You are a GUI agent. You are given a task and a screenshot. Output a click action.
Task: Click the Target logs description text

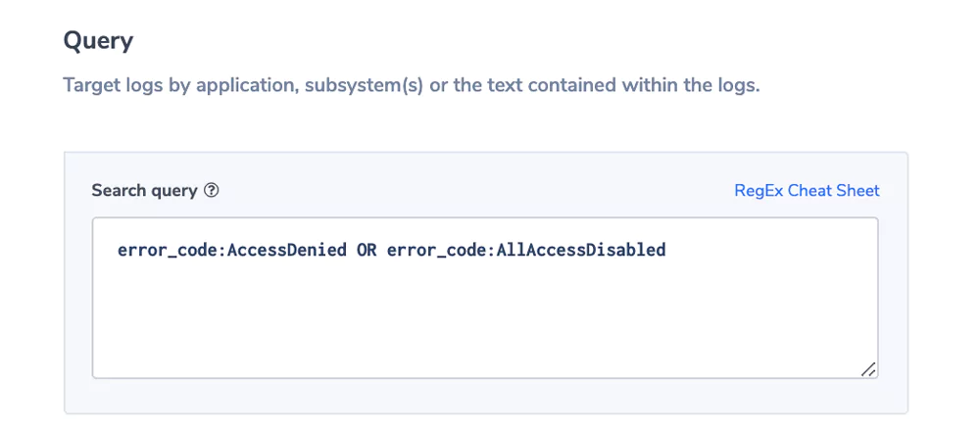click(x=412, y=85)
